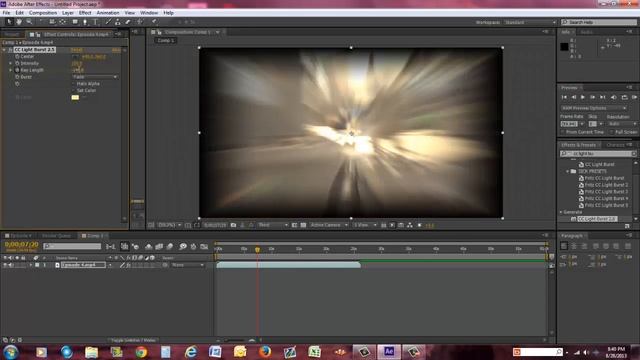Image resolution: width=640 pixels, height=360 pixels.
Task: Open Google Chrome from the taskbar
Action: (x=141, y=351)
